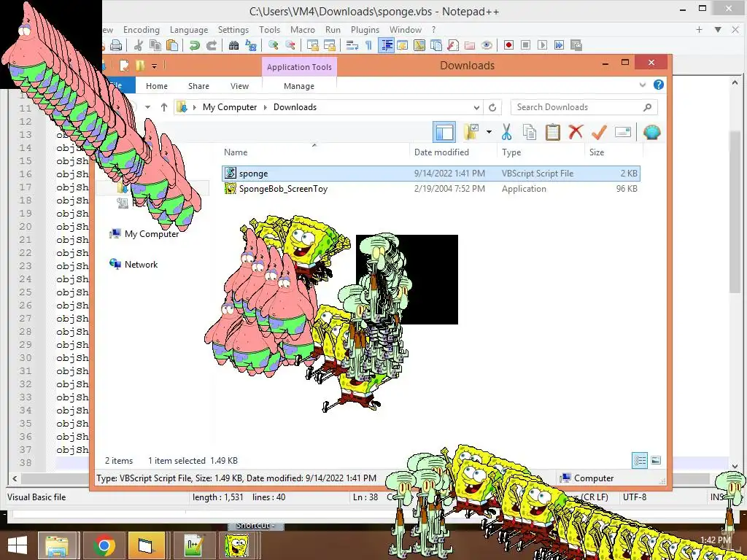
Task: Open the Manage tab under Application Tools
Action: coord(298,86)
